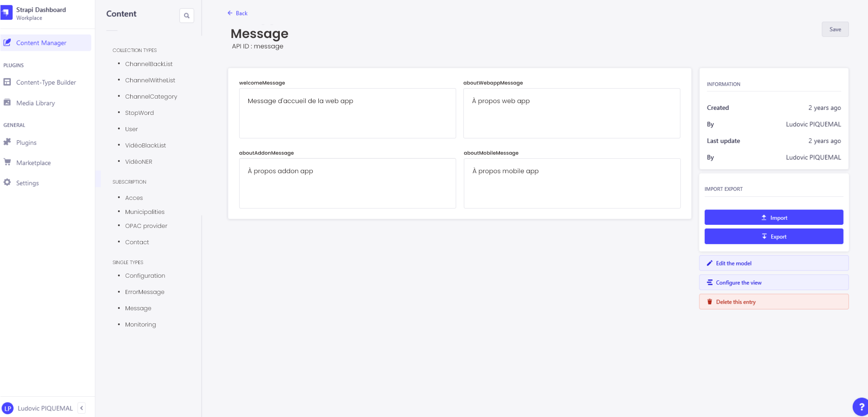Open Content-Type Builder plugin icon

7,82
